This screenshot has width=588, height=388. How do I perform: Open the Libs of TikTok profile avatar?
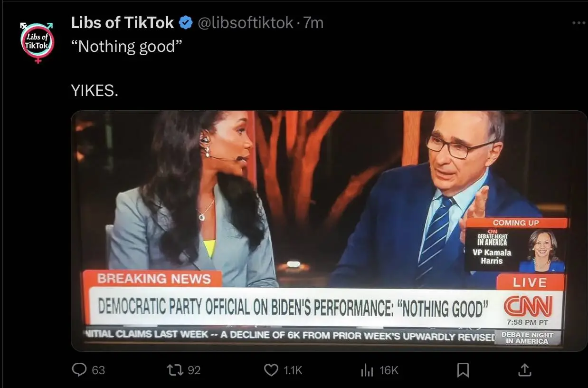pyautogui.click(x=38, y=42)
